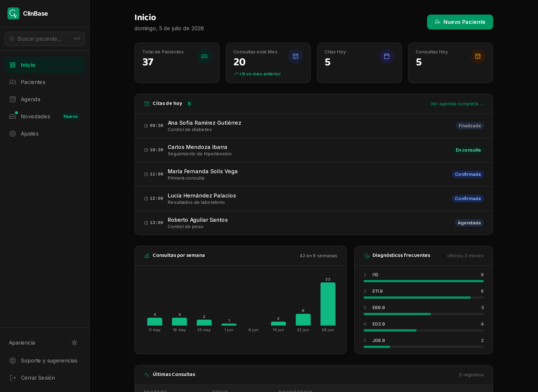
Task: Toggle Apariencia light/dark theme sun icon
Action: [x=74, y=343]
